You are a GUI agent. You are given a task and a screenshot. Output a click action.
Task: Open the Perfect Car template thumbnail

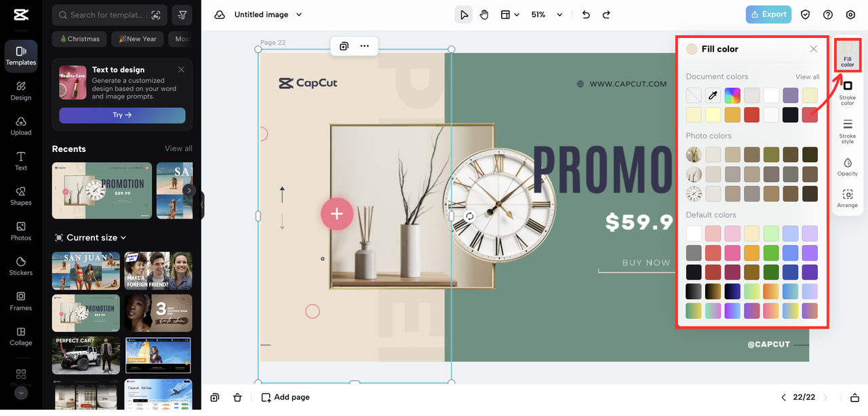pyautogui.click(x=86, y=356)
